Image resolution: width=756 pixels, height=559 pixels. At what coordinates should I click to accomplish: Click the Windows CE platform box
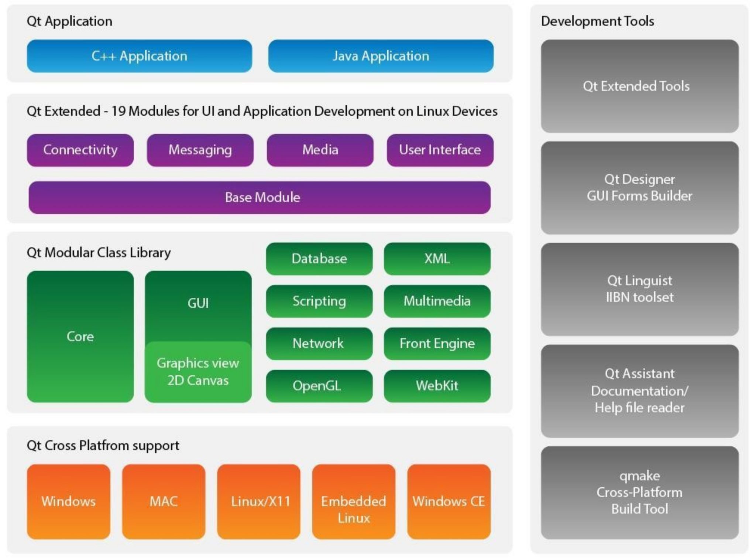click(449, 502)
